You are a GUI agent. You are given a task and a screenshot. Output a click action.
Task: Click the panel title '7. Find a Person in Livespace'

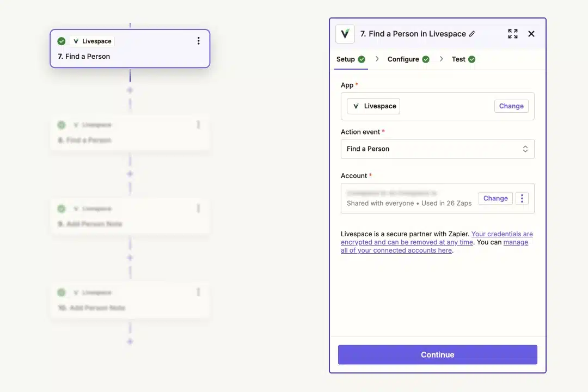coord(413,34)
